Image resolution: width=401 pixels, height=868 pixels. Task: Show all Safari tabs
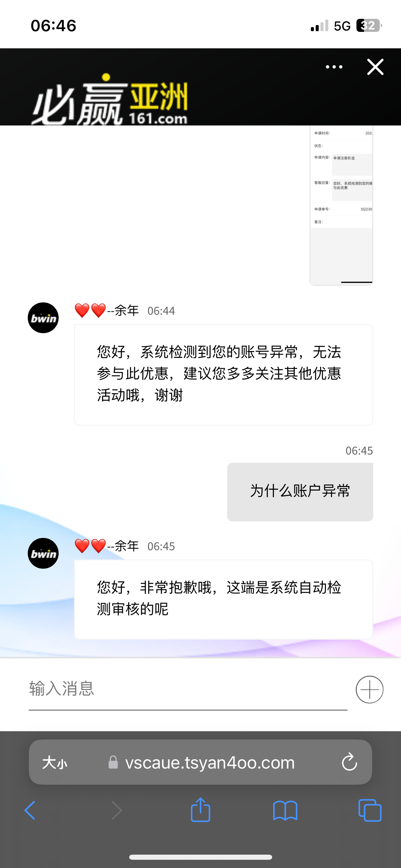click(370, 810)
